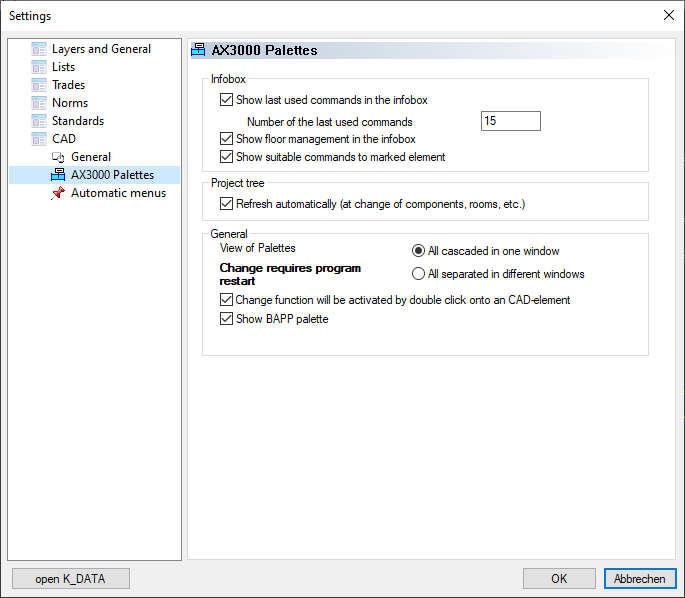The height and width of the screenshot is (598, 685).
Task: Click the Abbrechen button to cancel
Action: pos(640,579)
